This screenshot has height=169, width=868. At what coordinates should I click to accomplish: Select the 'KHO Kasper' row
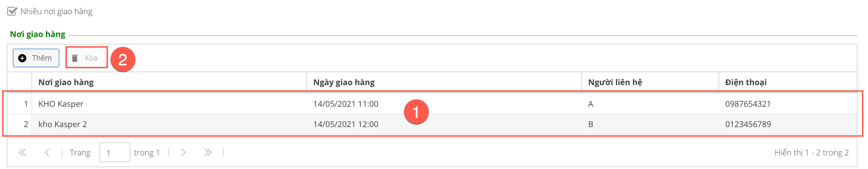(61, 104)
